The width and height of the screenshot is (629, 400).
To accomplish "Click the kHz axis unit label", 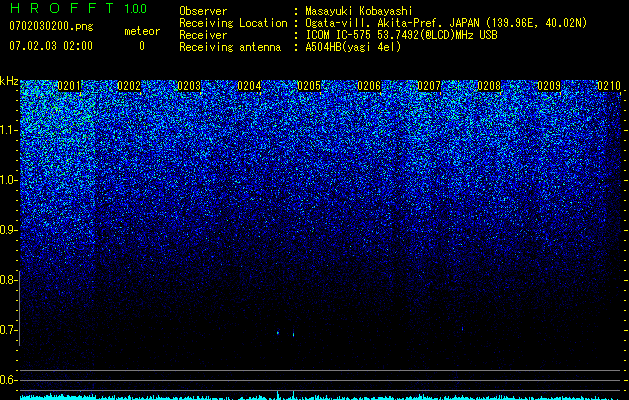I will coord(9,81).
